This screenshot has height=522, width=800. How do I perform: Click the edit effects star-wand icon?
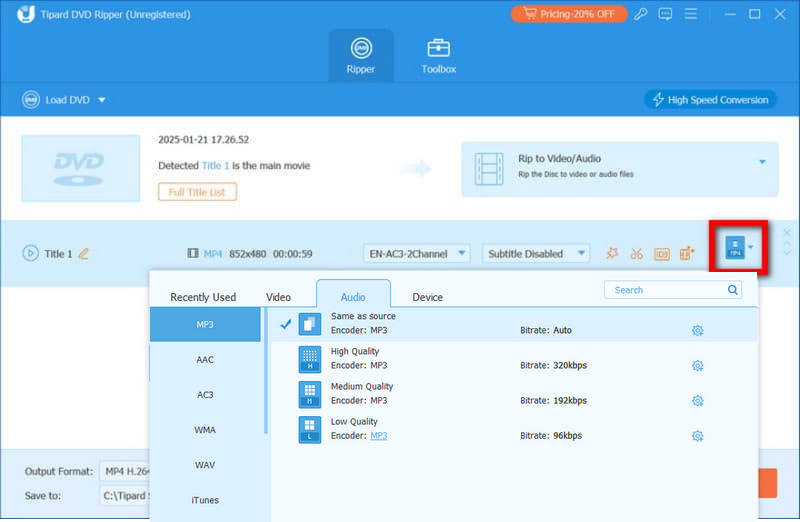point(611,254)
